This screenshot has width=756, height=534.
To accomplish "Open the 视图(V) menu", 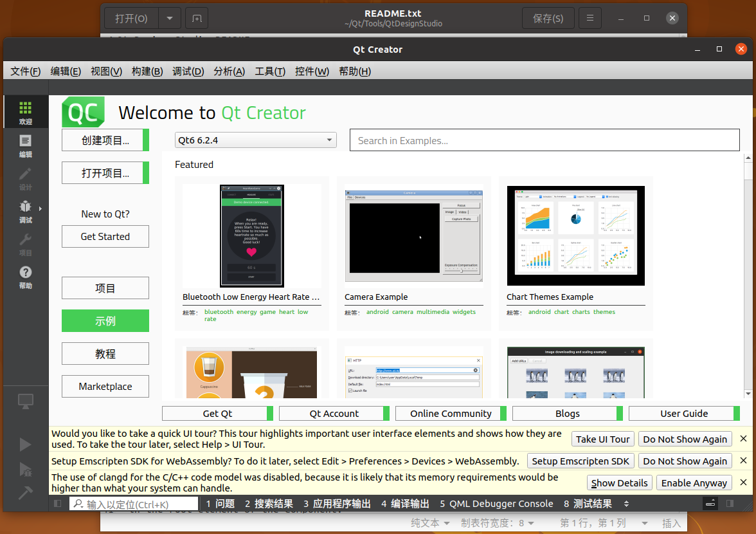I will tap(107, 71).
